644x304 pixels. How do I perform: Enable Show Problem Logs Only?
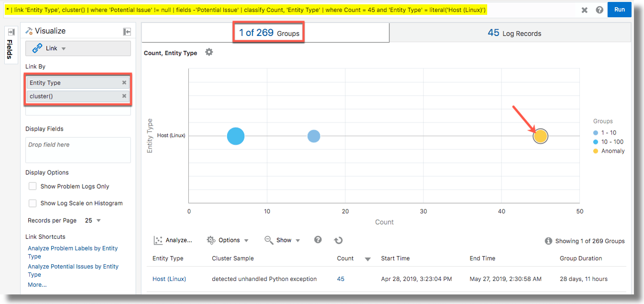(33, 186)
